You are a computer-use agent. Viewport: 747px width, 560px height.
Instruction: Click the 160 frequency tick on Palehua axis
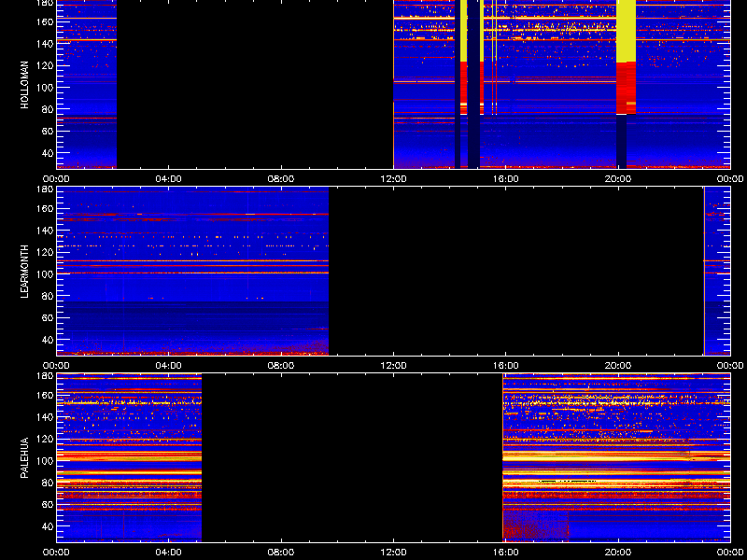click(44, 395)
